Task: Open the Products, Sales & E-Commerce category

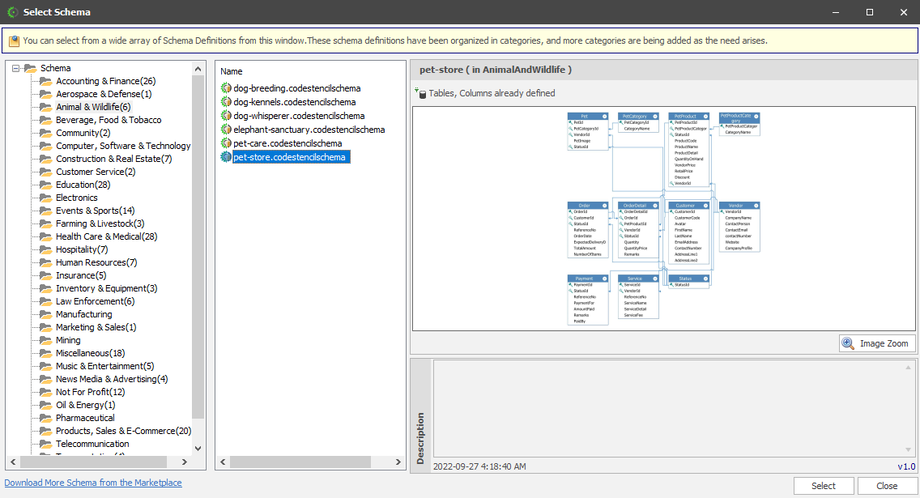Action: pos(123,431)
